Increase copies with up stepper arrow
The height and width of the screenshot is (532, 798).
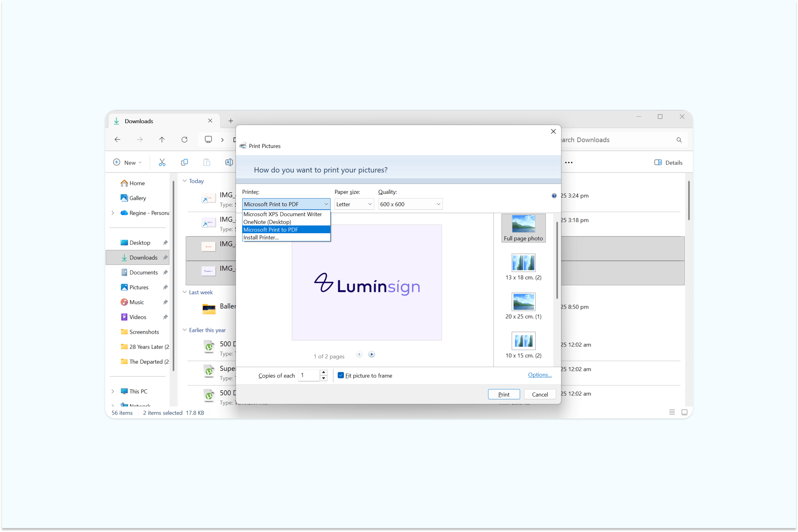[x=324, y=373]
